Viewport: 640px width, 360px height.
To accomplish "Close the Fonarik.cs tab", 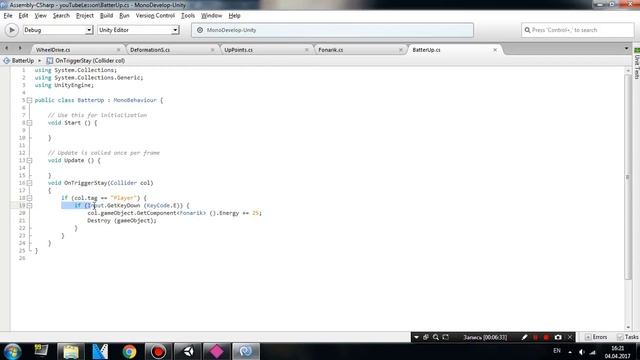I will coord(401,50).
